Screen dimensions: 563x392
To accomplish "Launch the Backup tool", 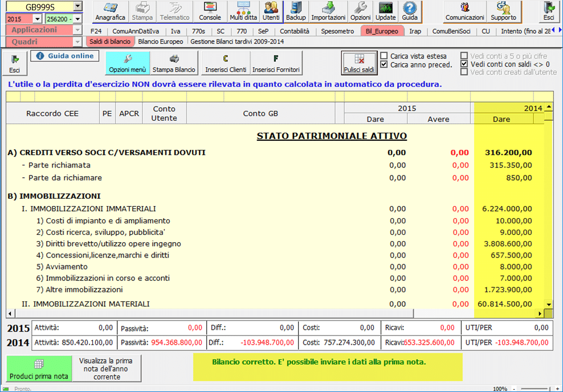I will (296, 11).
